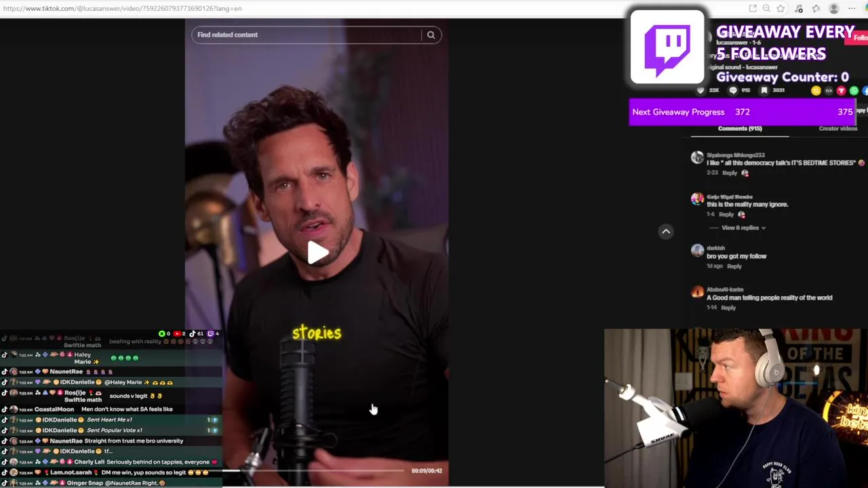
Task: Like the video with the heart icon
Action: (701, 90)
